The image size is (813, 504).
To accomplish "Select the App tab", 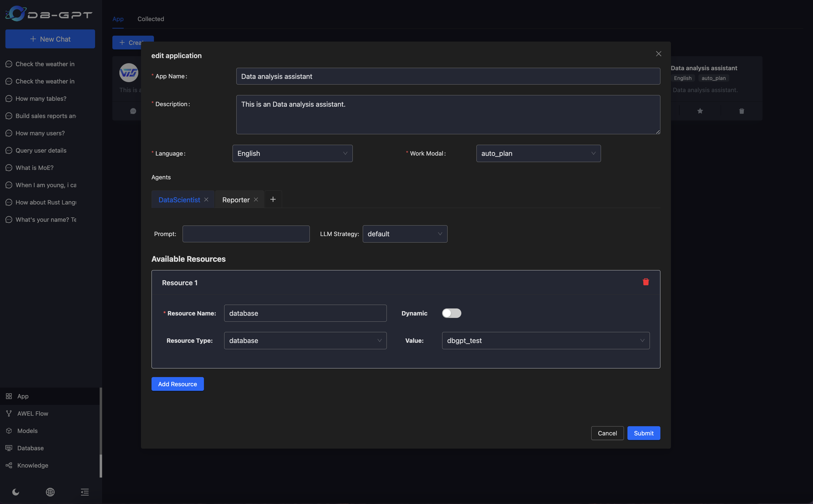I will [118, 19].
